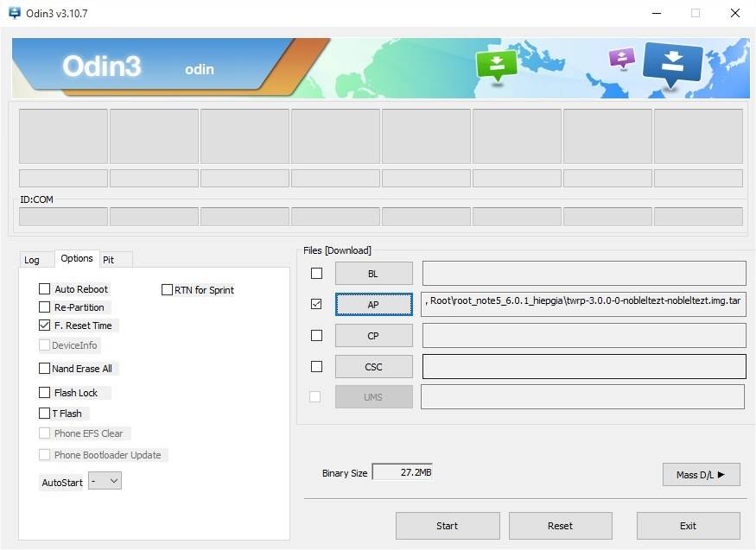Click the green download icon in banner
The height and width of the screenshot is (550, 756).
(x=496, y=62)
